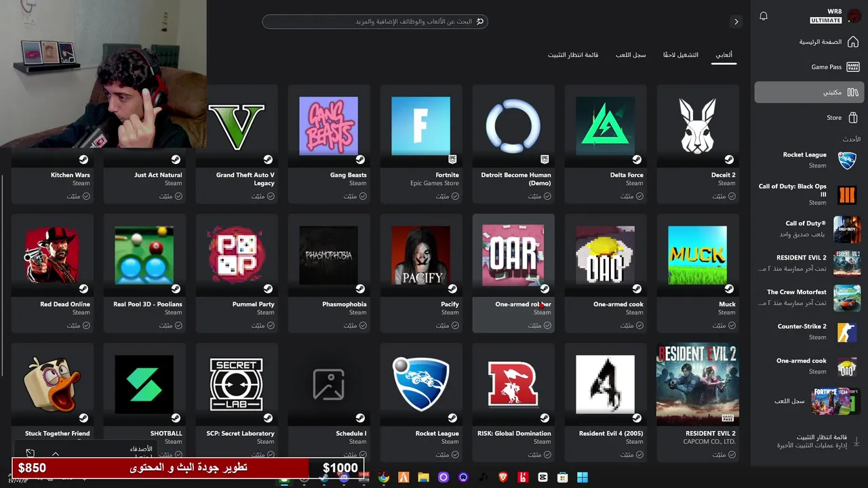Open RESIDENT EVIL 2 cover in grid
This screenshot has width=868, height=488.
(x=697, y=384)
